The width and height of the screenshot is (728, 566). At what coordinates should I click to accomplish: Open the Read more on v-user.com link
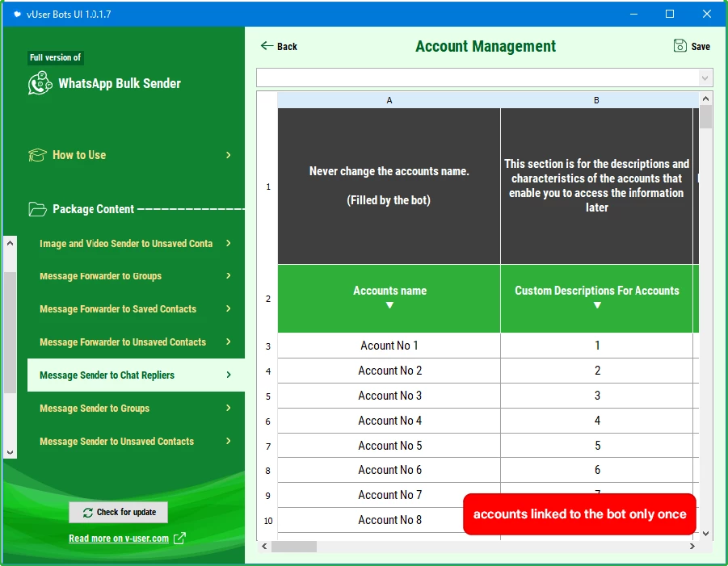click(119, 539)
